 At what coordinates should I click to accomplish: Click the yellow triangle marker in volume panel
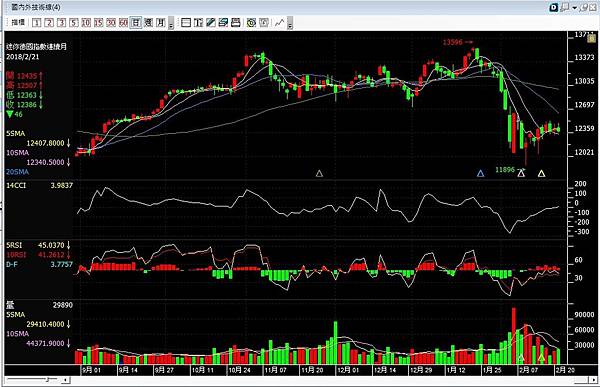tap(541, 358)
